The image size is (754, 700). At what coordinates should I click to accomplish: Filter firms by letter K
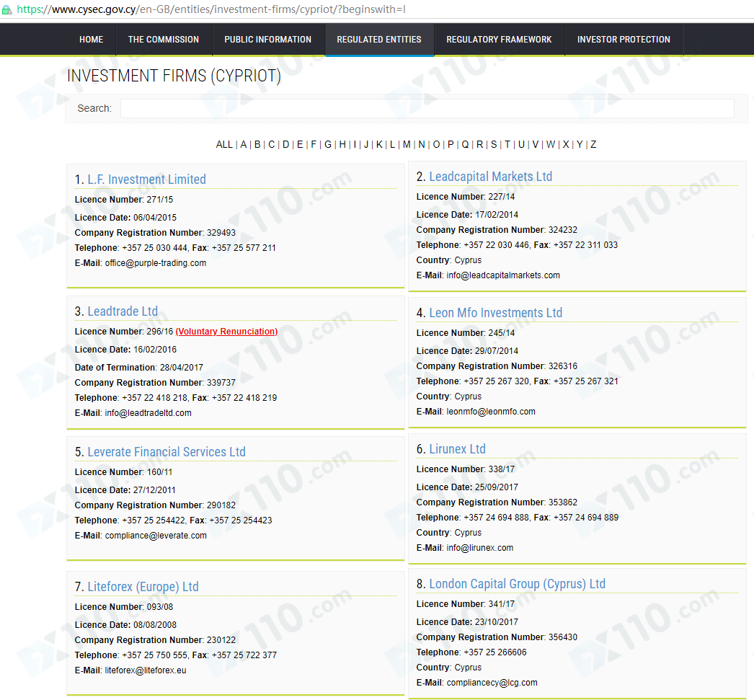pyautogui.click(x=379, y=144)
